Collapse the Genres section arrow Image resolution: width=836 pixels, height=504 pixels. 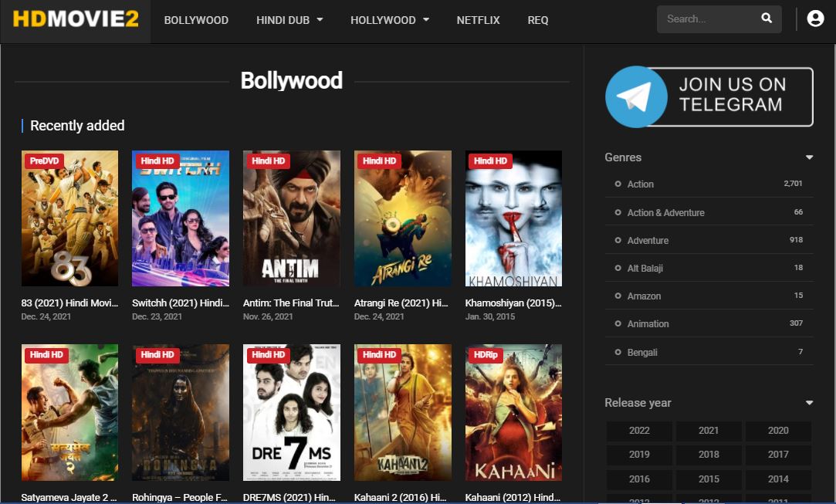[x=809, y=157]
